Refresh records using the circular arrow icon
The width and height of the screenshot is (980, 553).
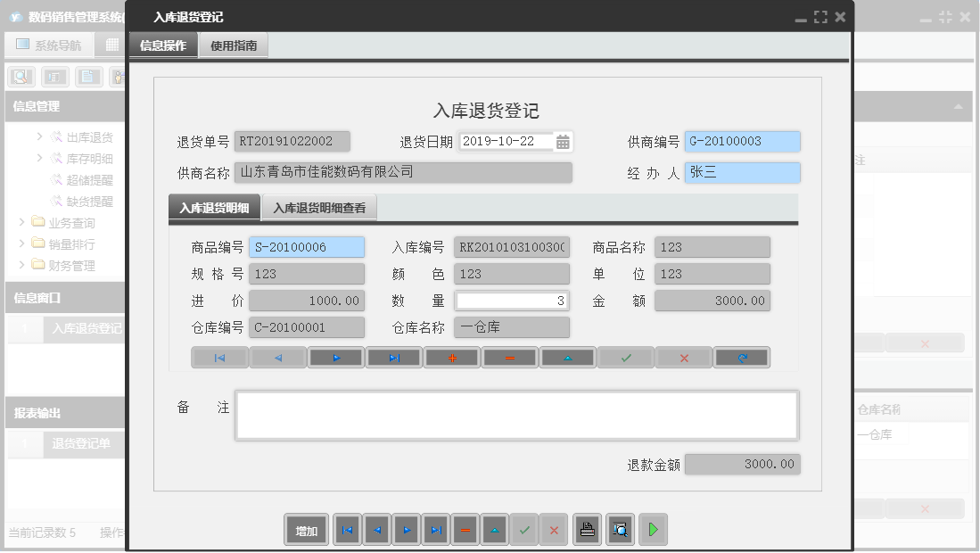(x=741, y=358)
